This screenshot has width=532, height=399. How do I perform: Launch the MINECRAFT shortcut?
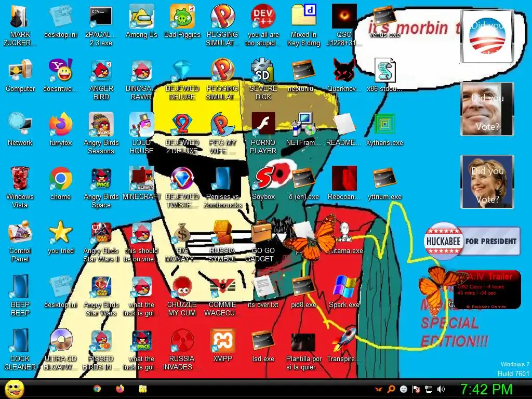tap(141, 183)
